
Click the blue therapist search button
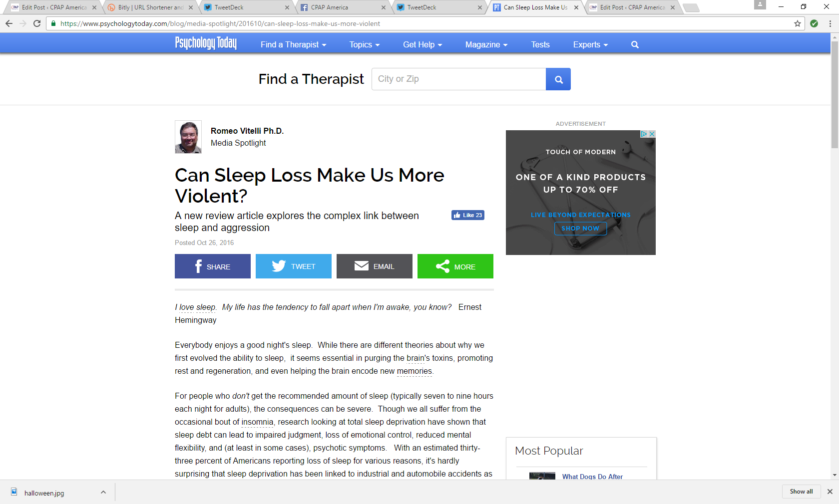pyautogui.click(x=558, y=79)
